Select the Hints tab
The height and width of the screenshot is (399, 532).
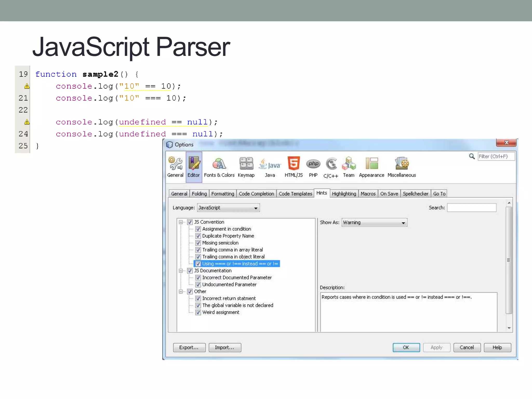click(x=322, y=193)
